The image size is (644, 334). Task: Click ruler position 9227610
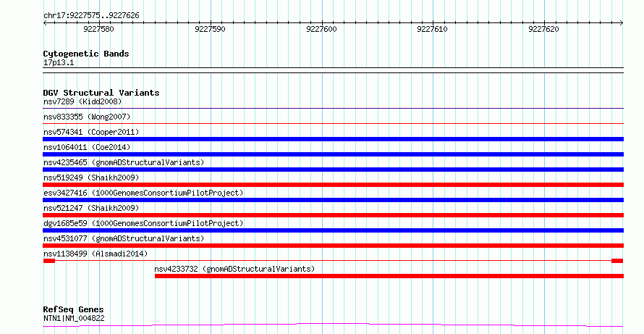point(432,29)
